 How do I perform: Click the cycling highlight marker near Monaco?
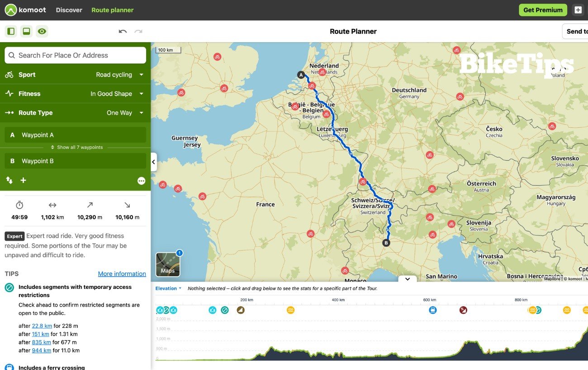(345, 271)
